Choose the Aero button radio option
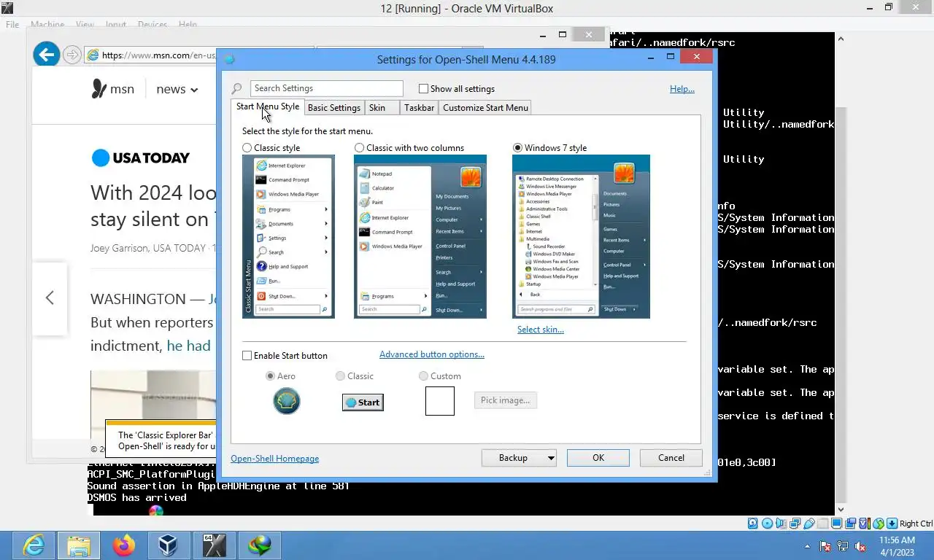This screenshot has width=934, height=560. click(x=271, y=376)
